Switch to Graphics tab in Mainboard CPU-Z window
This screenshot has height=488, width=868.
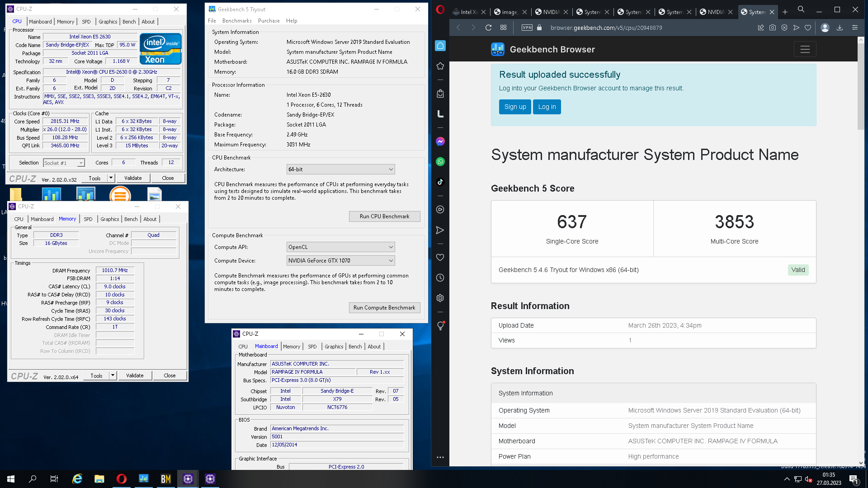(334, 347)
